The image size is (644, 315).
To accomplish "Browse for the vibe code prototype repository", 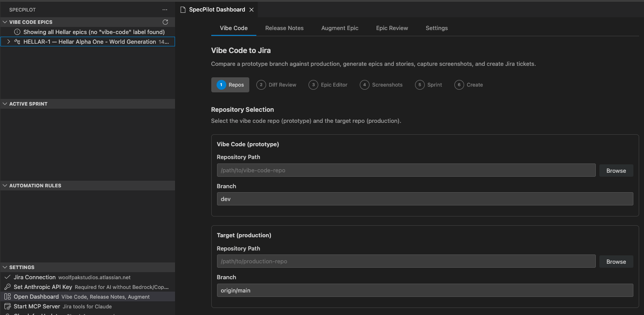I will (x=616, y=171).
